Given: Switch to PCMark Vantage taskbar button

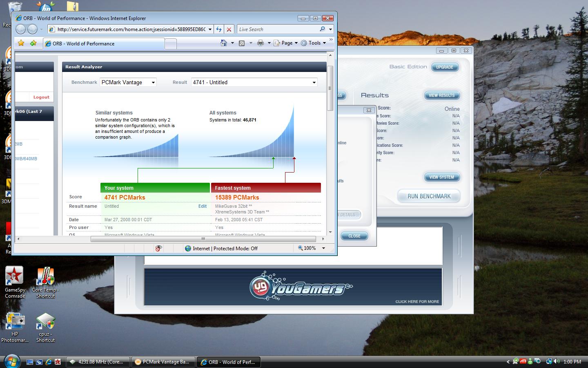Looking at the screenshot, I should click(163, 362).
